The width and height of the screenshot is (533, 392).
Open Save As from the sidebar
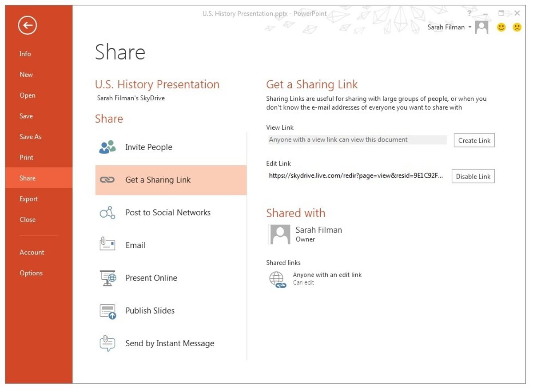pos(30,137)
